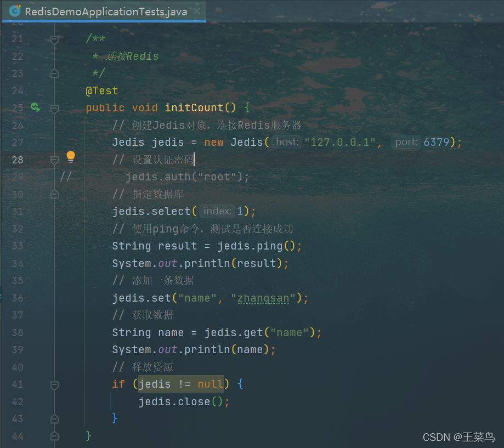This screenshot has width=504, height=448.
Task: Click the highlighted jedis != null condition
Action: tap(181, 384)
